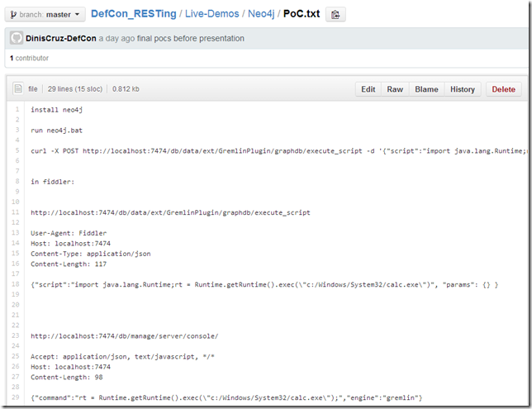This screenshot has width=532, height=409.
Task: Click the 'install neo4j' line
Action: coord(56,110)
